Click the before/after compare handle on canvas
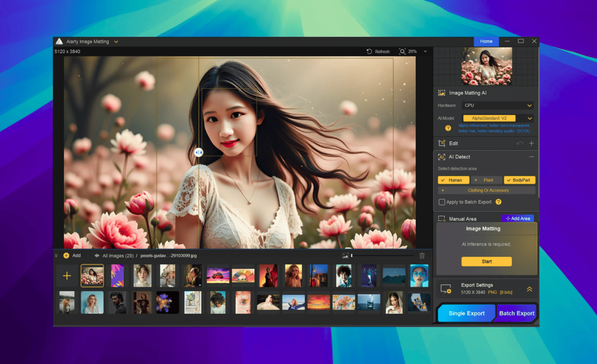The height and width of the screenshot is (364, 597). pos(199,152)
